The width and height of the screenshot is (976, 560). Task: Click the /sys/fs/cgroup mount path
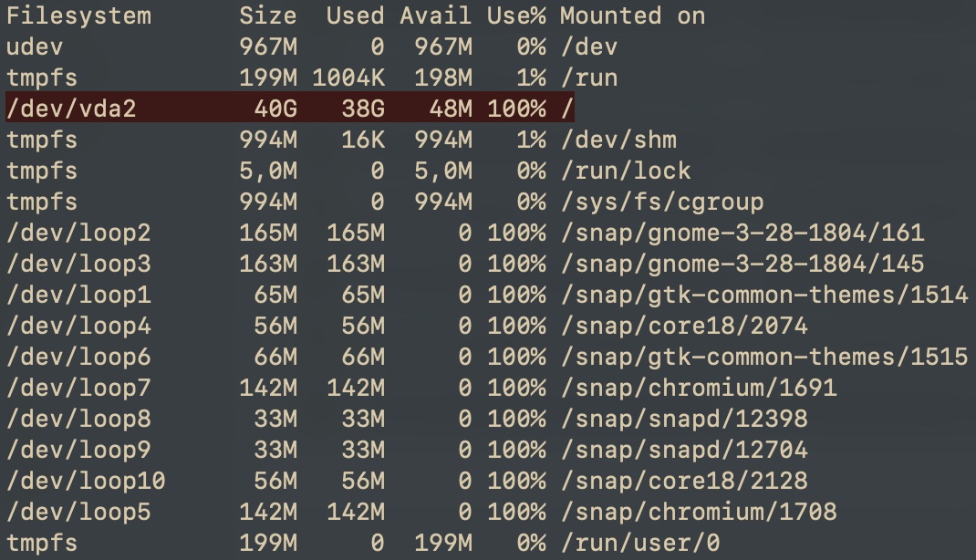coord(661,202)
